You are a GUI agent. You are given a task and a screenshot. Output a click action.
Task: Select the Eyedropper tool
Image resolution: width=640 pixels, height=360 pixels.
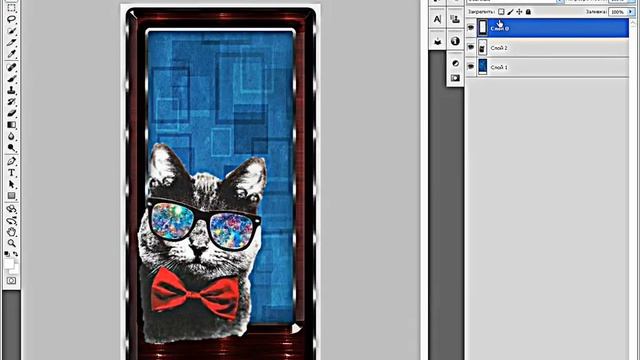click(11, 53)
